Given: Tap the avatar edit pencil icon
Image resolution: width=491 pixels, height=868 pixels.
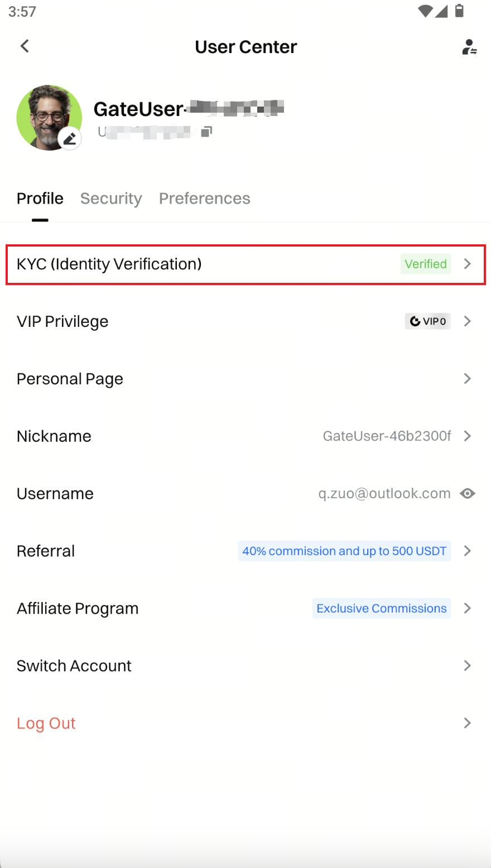Looking at the screenshot, I should (70, 138).
